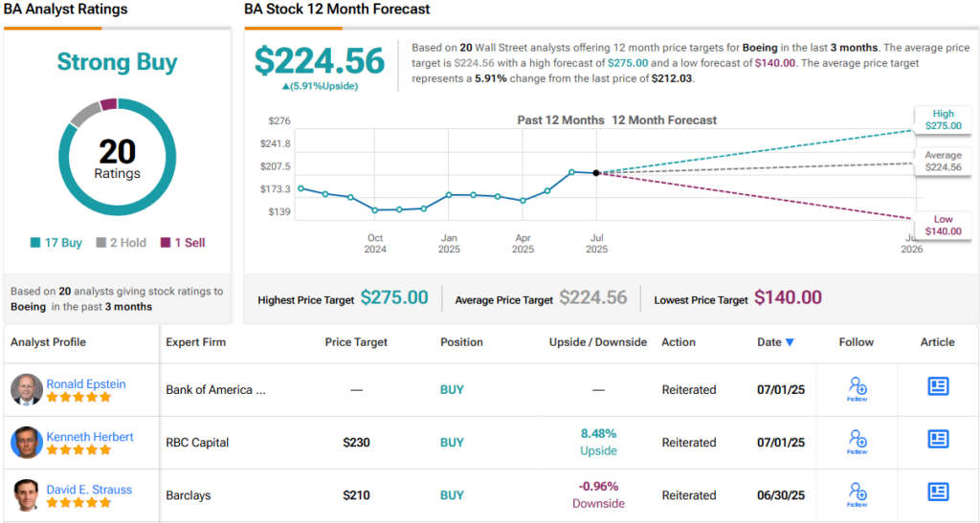Click the 06/30/25 date cell
This screenshot has height=523, width=980.
[x=781, y=495]
